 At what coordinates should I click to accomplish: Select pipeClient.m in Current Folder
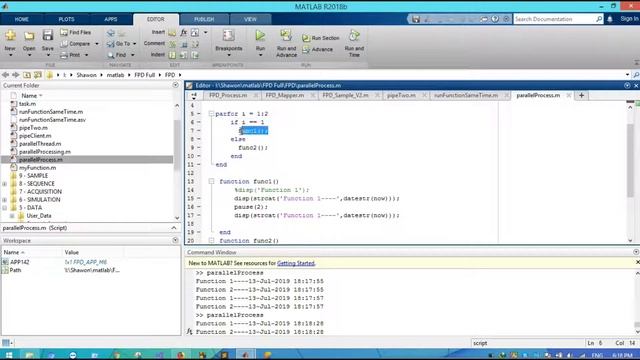35,136
